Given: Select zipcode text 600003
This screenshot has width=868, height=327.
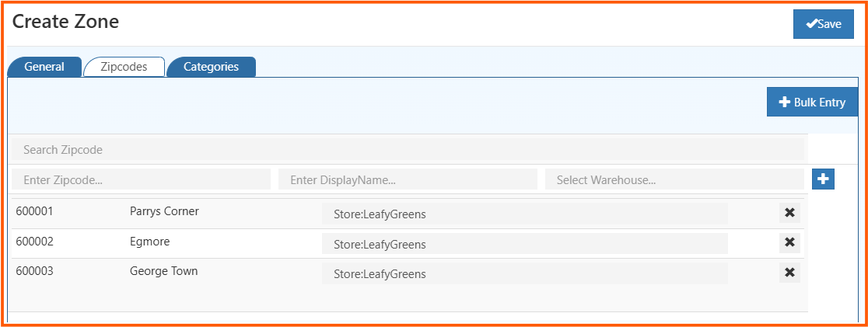Looking at the screenshot, I should [x=34, y=271].
